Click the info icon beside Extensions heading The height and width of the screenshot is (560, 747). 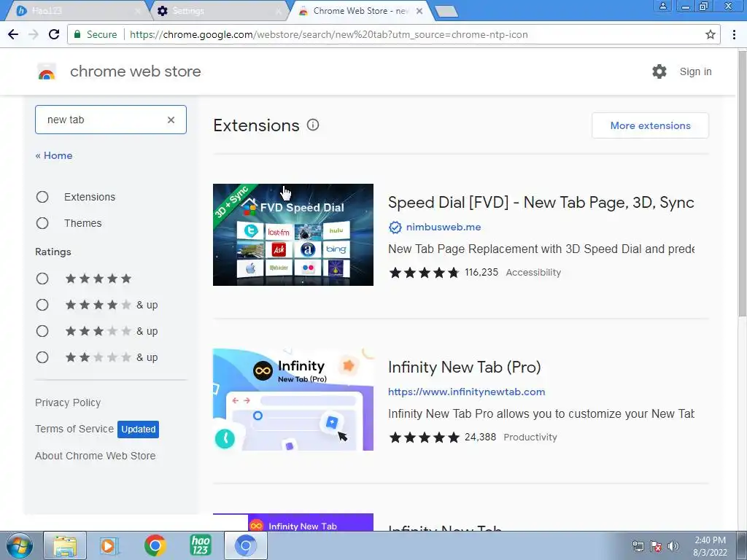[x=312, y=125]
